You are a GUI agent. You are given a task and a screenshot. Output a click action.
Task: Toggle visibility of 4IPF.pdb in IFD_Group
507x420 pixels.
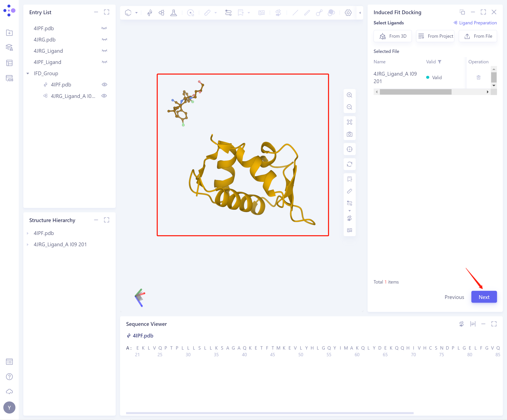pyautogui.click(x=105, y=85)
